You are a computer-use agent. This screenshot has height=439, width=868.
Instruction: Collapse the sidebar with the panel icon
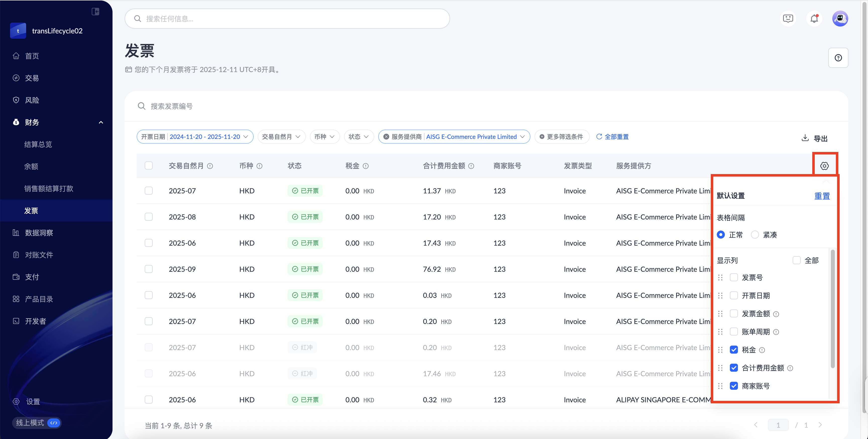[95, 12]
